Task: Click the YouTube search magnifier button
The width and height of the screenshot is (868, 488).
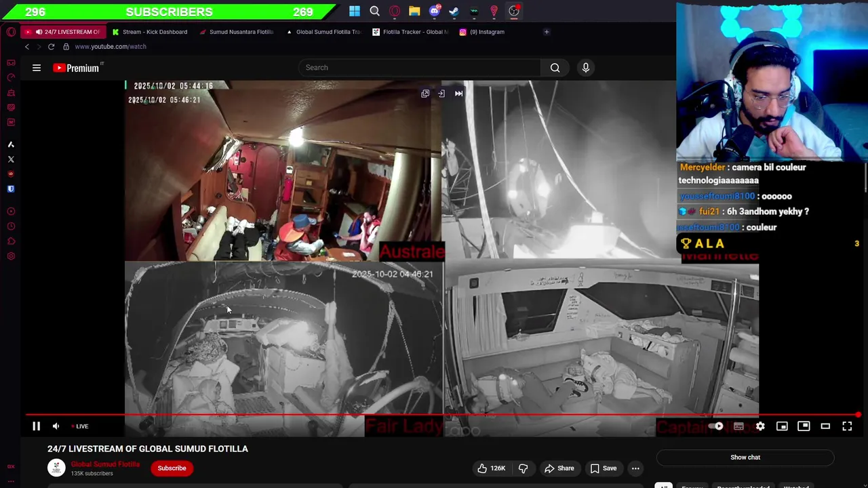Action: coord(555,68)
